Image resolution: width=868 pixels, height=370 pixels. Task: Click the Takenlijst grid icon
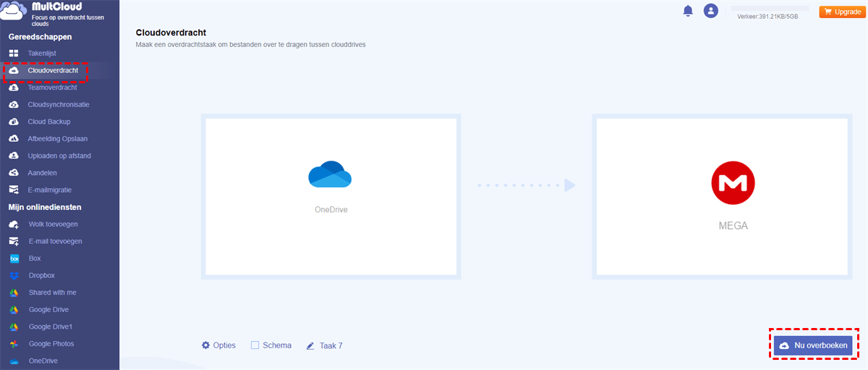[14, 54]
